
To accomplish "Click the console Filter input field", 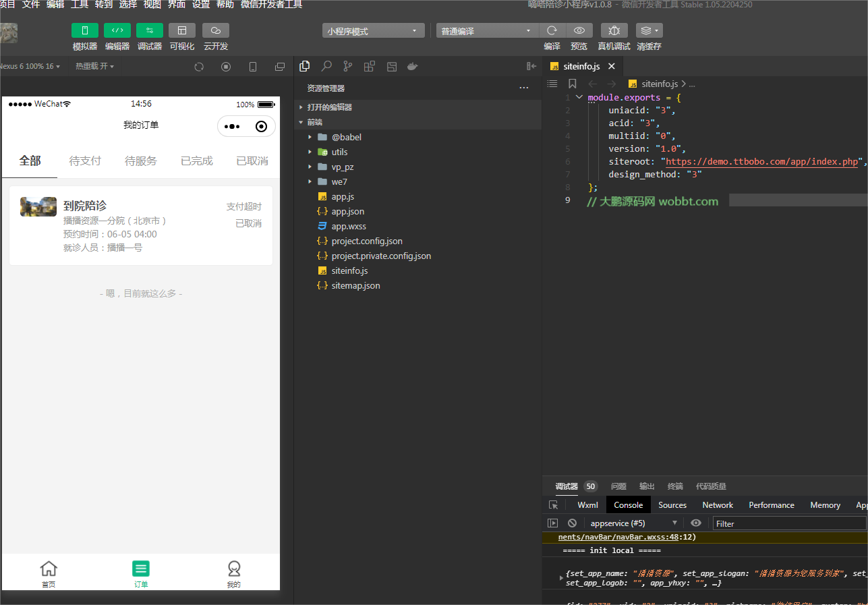I will (x=789, y=523).
